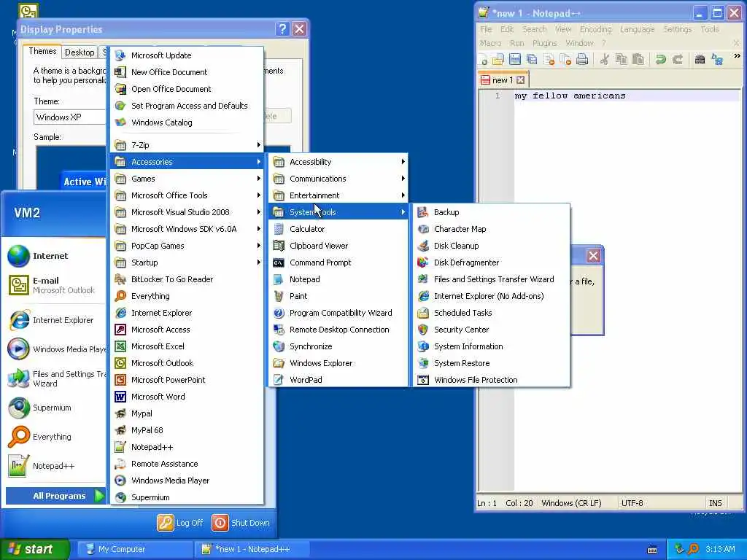The image size is (747, 560).
Task: Open Command Prompt from Accessories
Action: (x=338, y=262)
